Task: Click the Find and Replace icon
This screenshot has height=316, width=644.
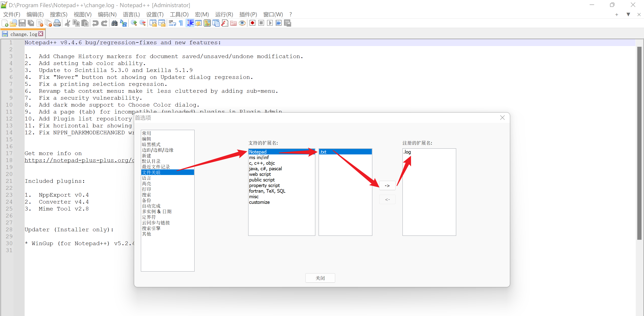Action: 123,23
